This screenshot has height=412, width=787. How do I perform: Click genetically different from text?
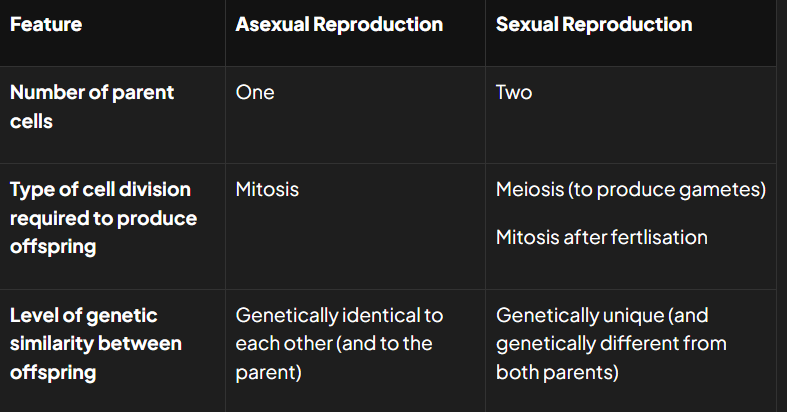coord(611,344)
